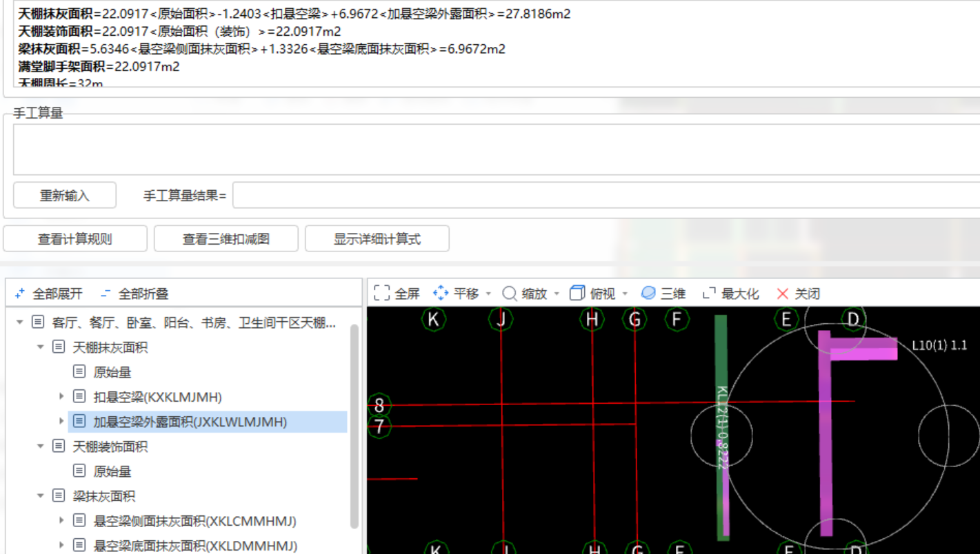Viewport: 980px width, 554px height.
Task: Click the document icon beside 悬空梁侧面抹灰面积(XKLCMMHMJ)
Action: [x=79, y=521]
